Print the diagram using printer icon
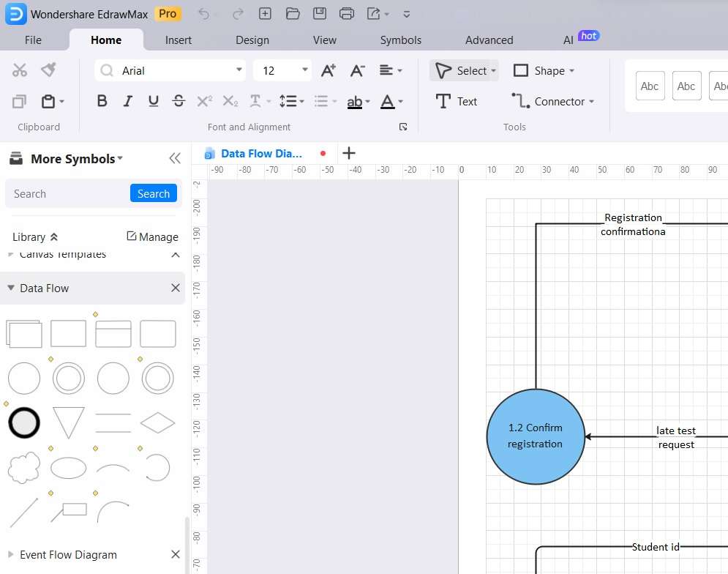The width and height of the screenshot is (728, 574). click(x=347, y=13)
